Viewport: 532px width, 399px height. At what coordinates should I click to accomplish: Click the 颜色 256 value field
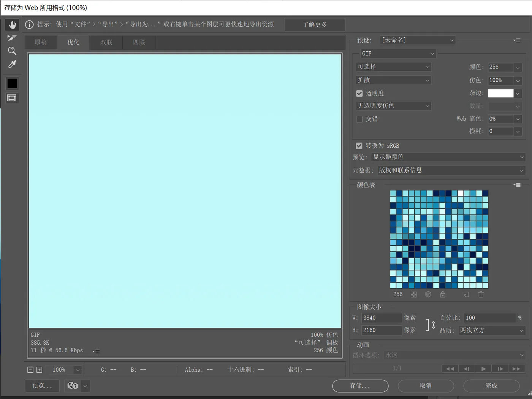501,67
